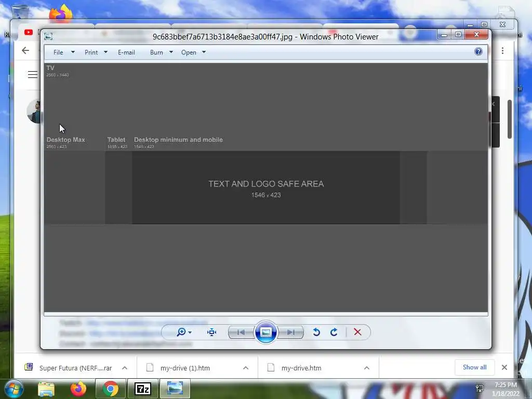Click the Recycle Bin desktop icon
This screenshot has height=399, width=532.
(20, 12)
